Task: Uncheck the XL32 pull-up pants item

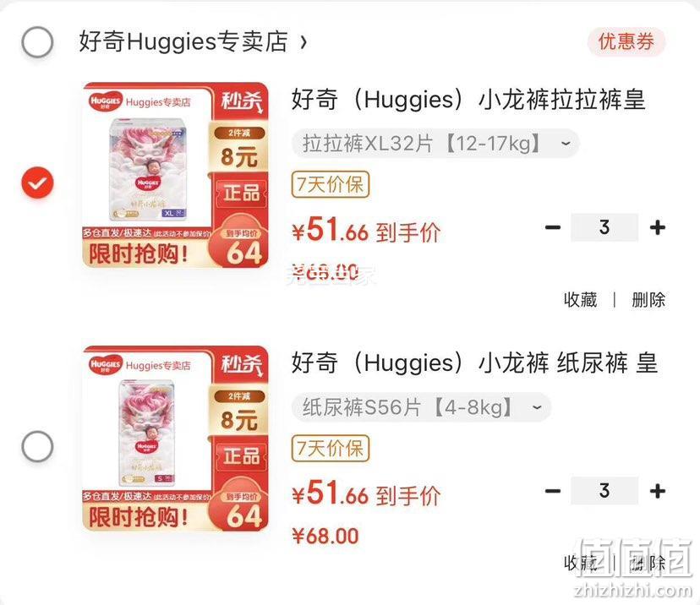Action: pos(37,183)
